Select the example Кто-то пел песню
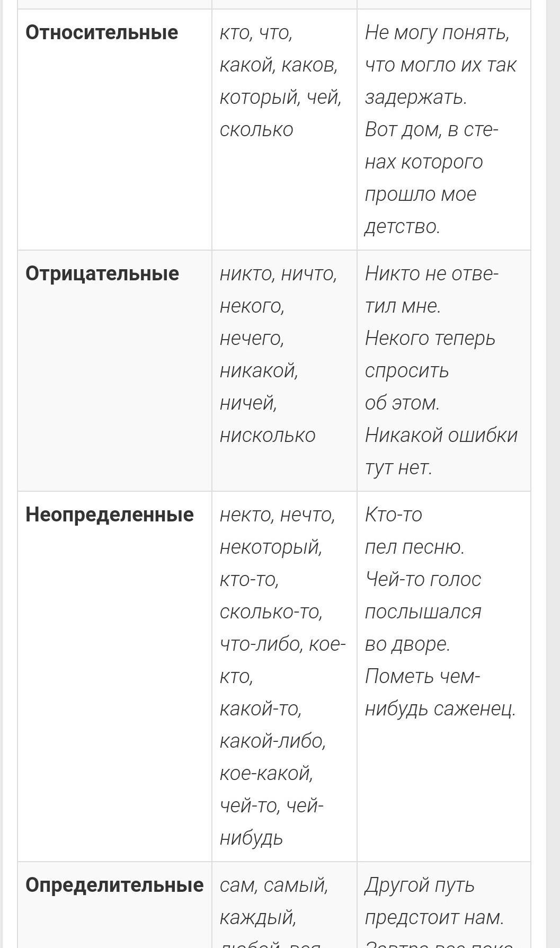The width and height of the screenshot is (560, 948). pyautogui.click(x=415, y=530)
